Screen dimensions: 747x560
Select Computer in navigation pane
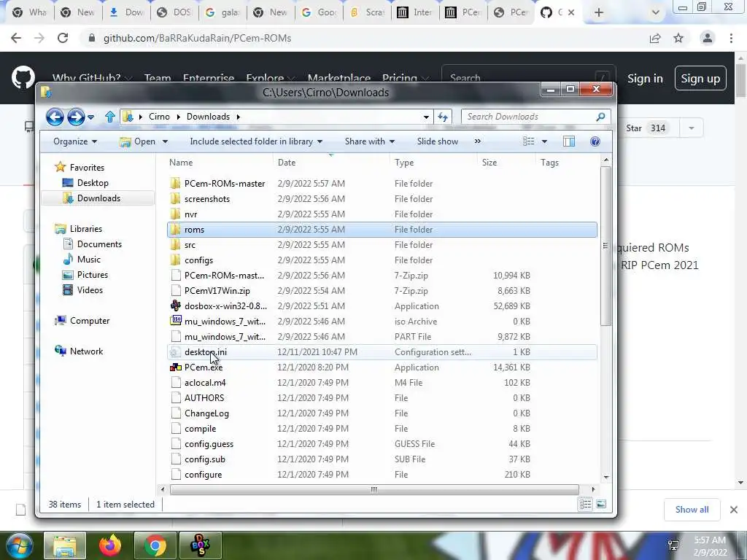pos(90,321)
